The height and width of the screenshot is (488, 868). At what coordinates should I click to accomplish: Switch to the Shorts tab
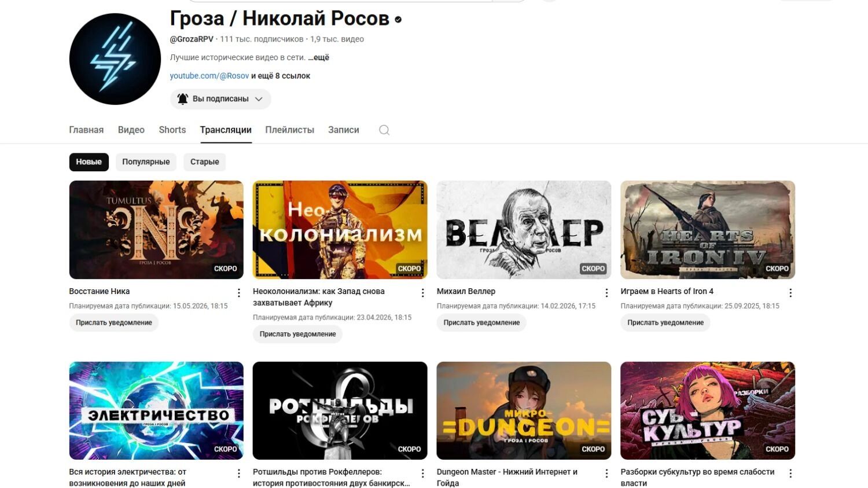pyautogui.click(x=172, y=130)
